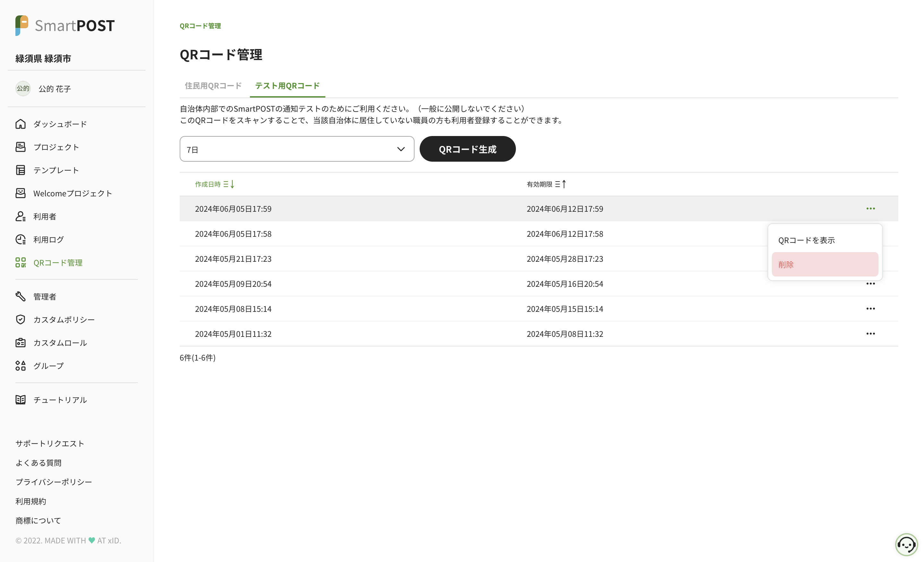Click the プロジェクト sidebar icon
Screen dimensions: 924x562
pos(21,147)
